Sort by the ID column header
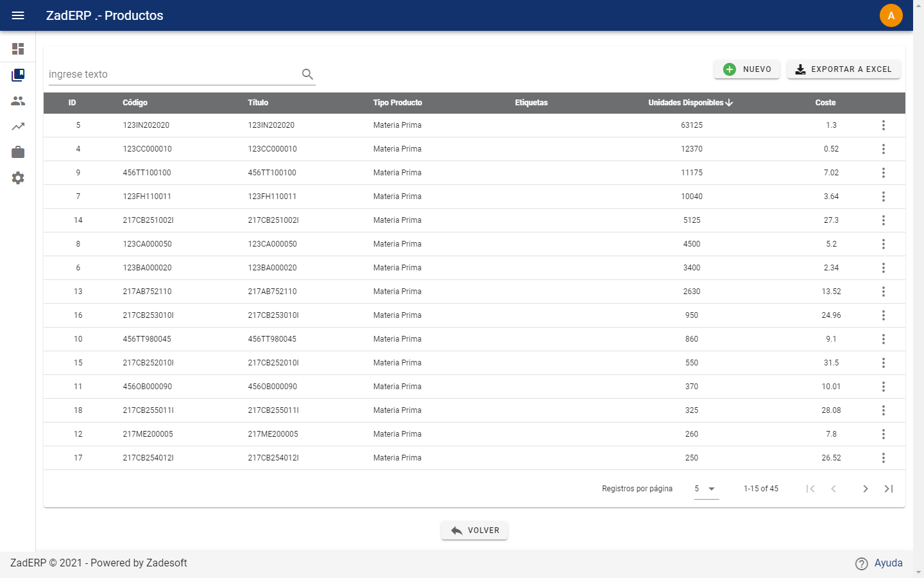The image size is (924, 578). pyautogui.click(x=72, y=103)
